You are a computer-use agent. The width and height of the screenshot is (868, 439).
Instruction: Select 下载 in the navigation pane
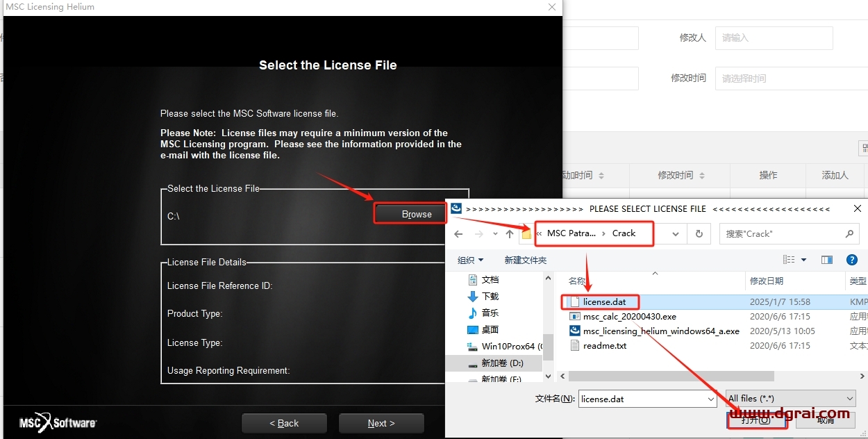490,296
